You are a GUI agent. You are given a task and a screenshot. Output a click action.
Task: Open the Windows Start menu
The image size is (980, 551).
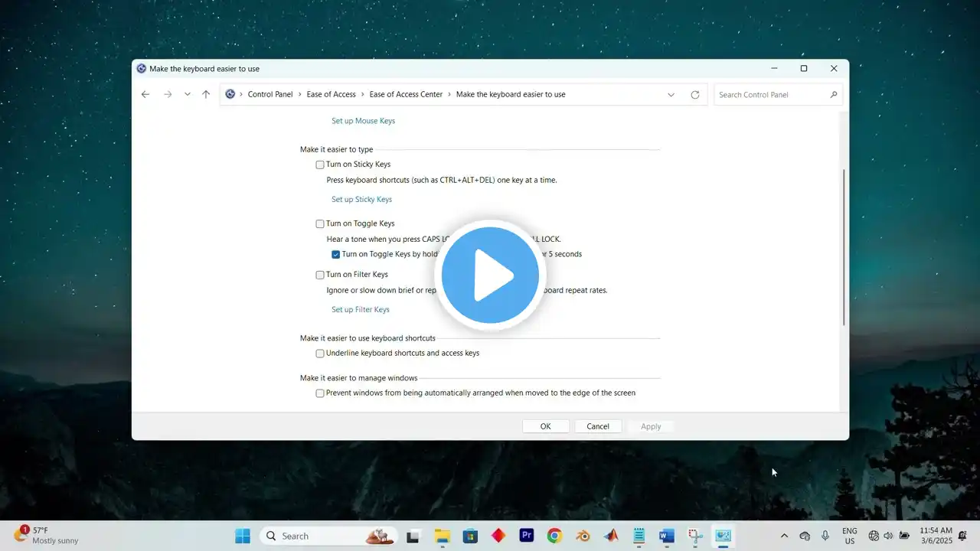[243, 536]
